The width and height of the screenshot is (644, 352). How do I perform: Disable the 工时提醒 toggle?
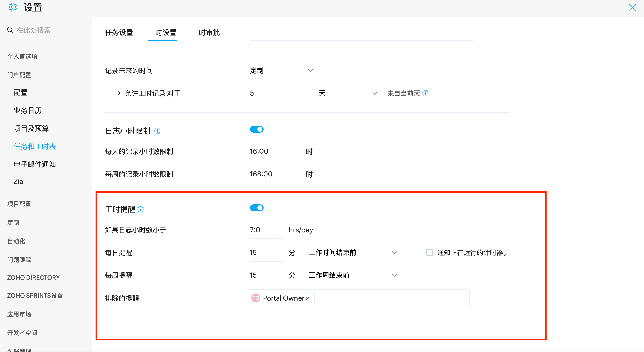tap(256, 208)
